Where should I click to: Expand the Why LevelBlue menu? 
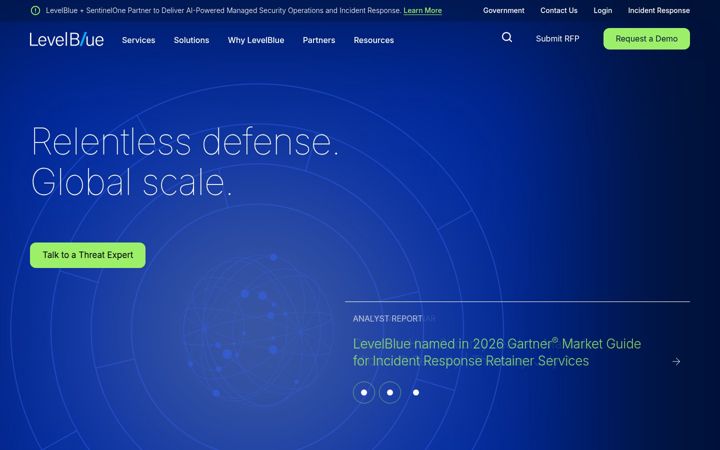click(x=256, y=40)
